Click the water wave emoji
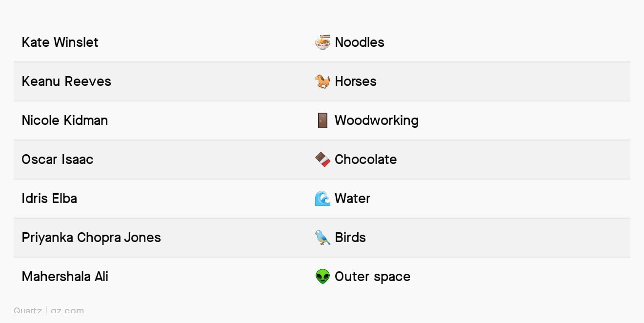This screenshot has width=644, height=323. 322,199
